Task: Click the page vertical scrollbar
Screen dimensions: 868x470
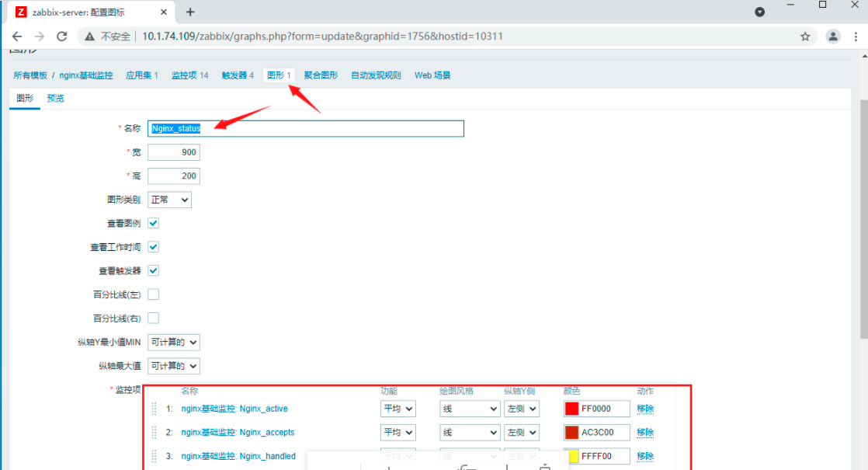Action: point(864,218)
